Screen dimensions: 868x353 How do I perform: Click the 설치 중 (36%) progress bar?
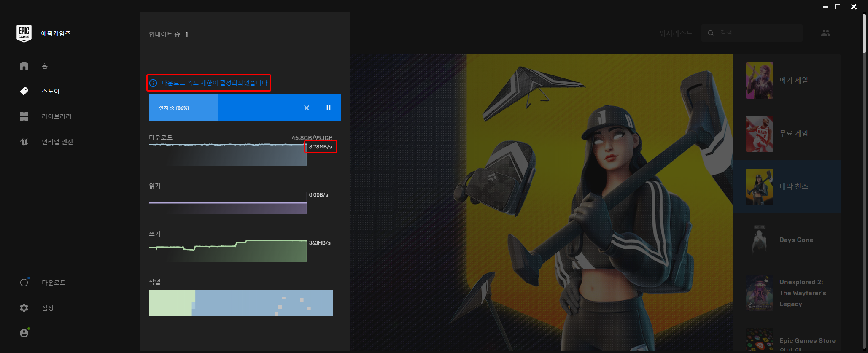click(245, 108)
